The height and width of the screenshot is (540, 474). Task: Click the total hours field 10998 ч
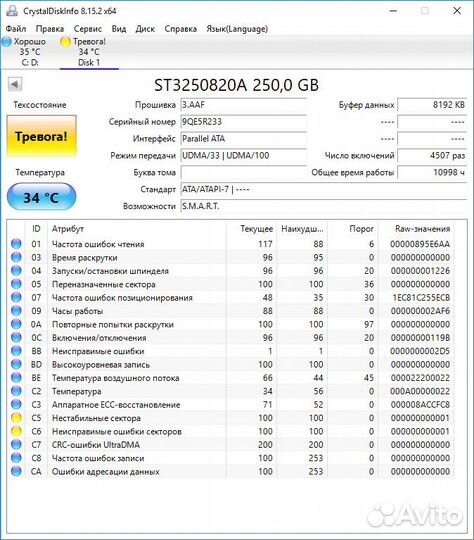tap(432, 172)
